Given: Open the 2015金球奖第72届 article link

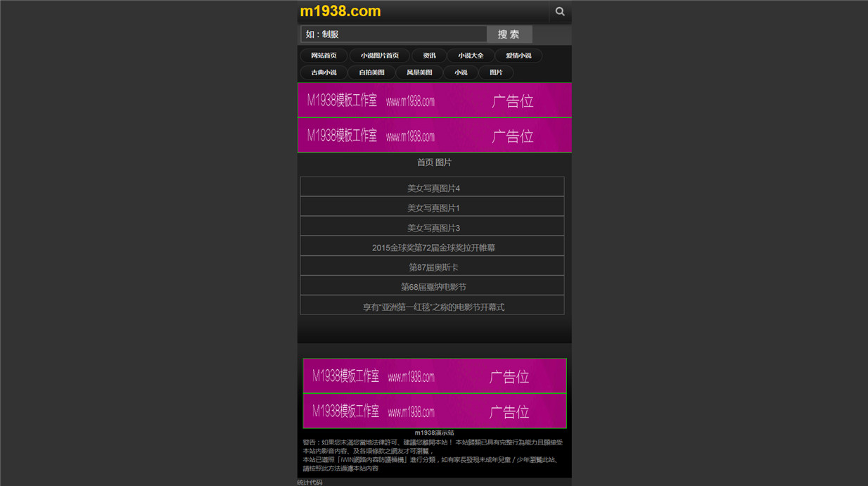Looking at the screenshot, I should click(432, 246).
